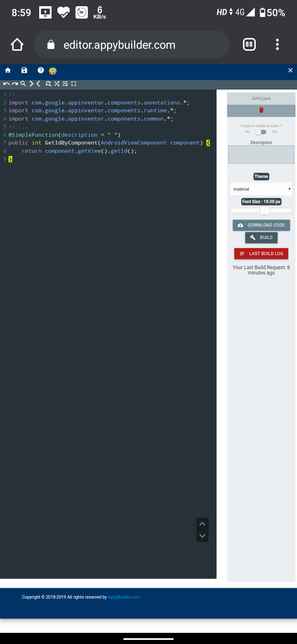Click the Description text box

coord(261,154)
